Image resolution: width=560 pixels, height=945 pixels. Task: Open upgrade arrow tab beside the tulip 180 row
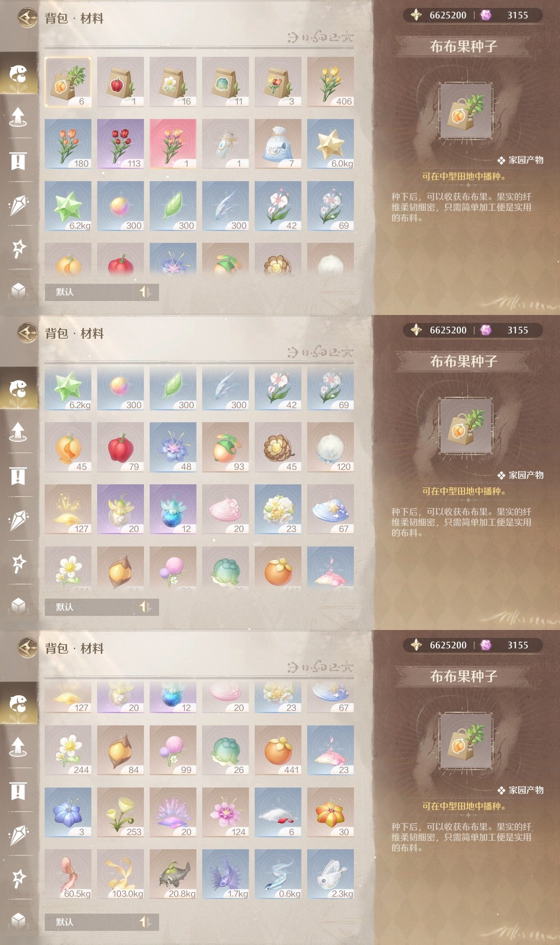(18, 117)
